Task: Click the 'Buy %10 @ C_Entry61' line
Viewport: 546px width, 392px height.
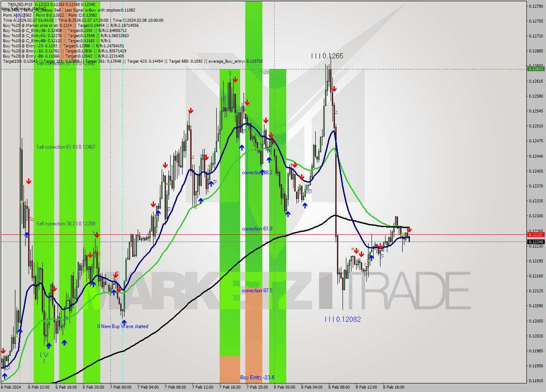Action: pos(66,36)
